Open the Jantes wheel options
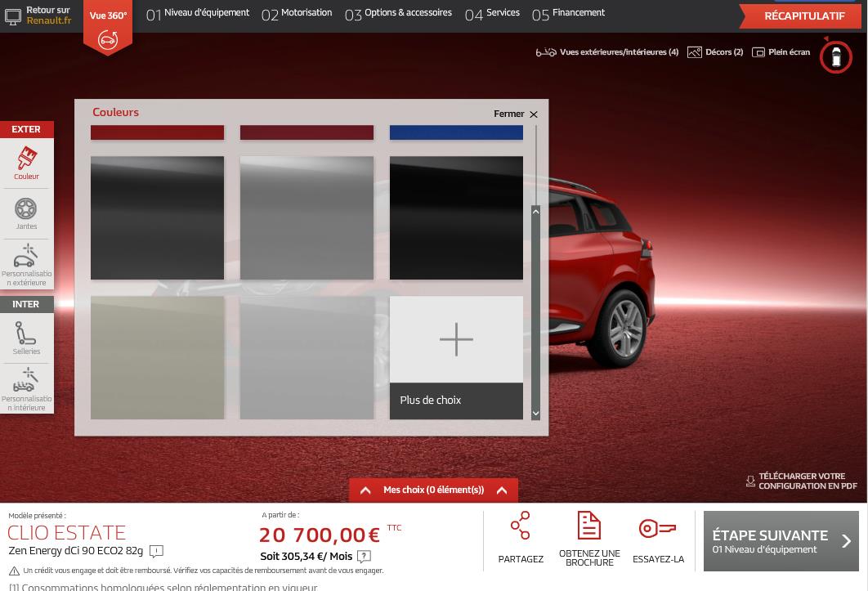868x591 pixels. click(x=26, y=208)
